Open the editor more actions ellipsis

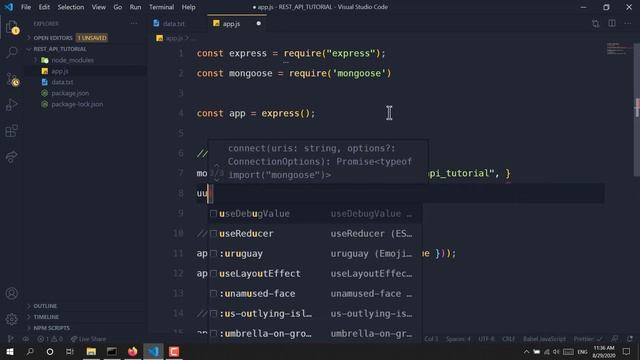[x=628, y=24]
